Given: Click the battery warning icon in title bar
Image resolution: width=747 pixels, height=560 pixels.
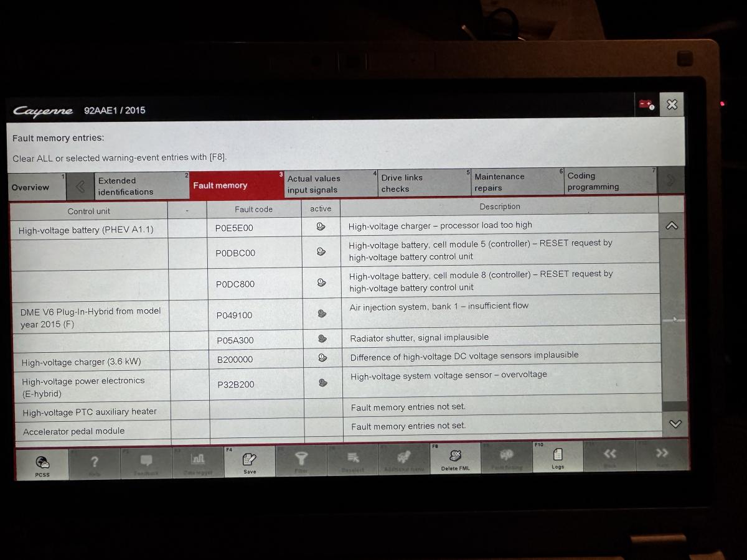Looking at the screenshot, I should pyautogui.click(x=646, y=105).
